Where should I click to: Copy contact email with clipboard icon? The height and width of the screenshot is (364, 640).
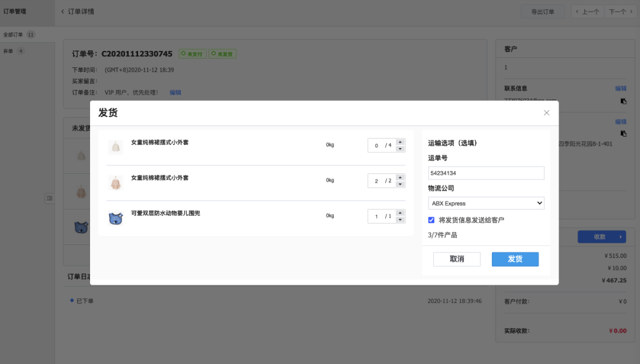click(623, 101)
